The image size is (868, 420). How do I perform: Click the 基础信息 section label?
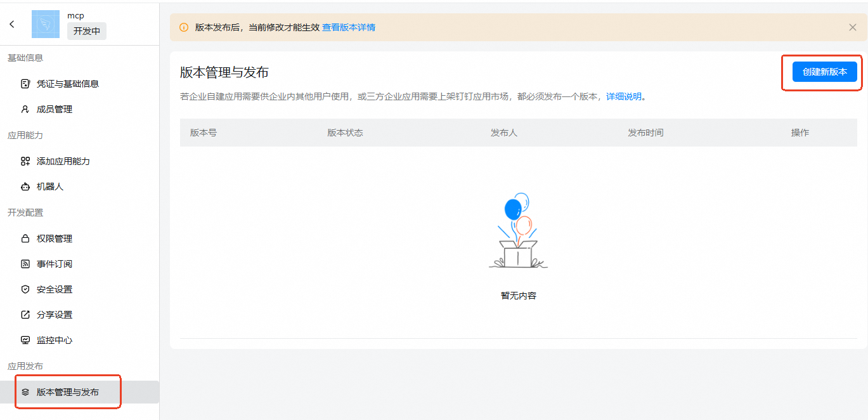click(25, 58)
